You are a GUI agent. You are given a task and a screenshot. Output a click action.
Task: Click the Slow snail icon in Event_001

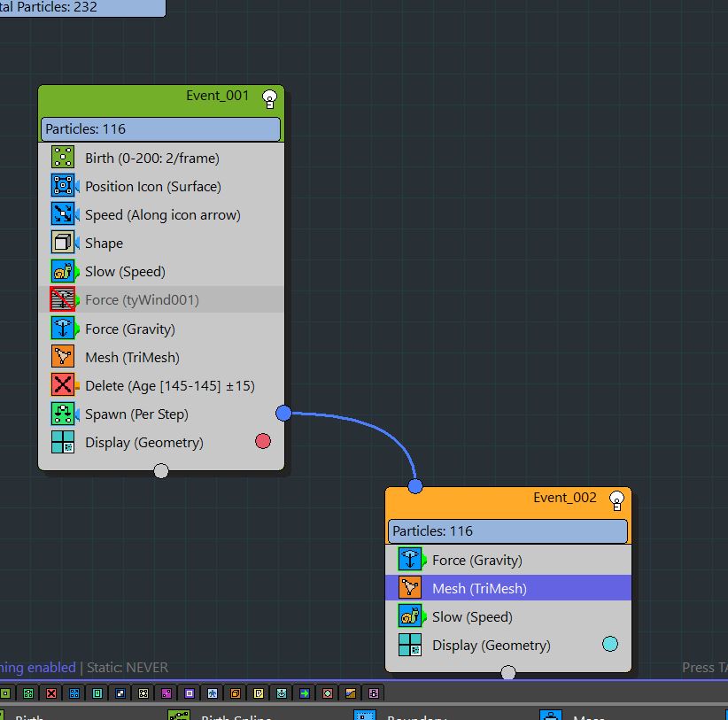tap(63, 271)
